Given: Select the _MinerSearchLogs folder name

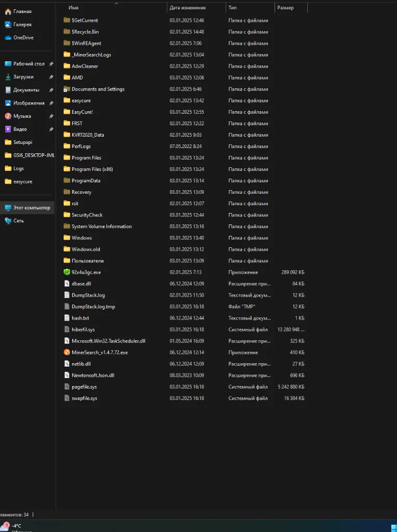Looking at the screenshot, I should (x=91, y=55).
